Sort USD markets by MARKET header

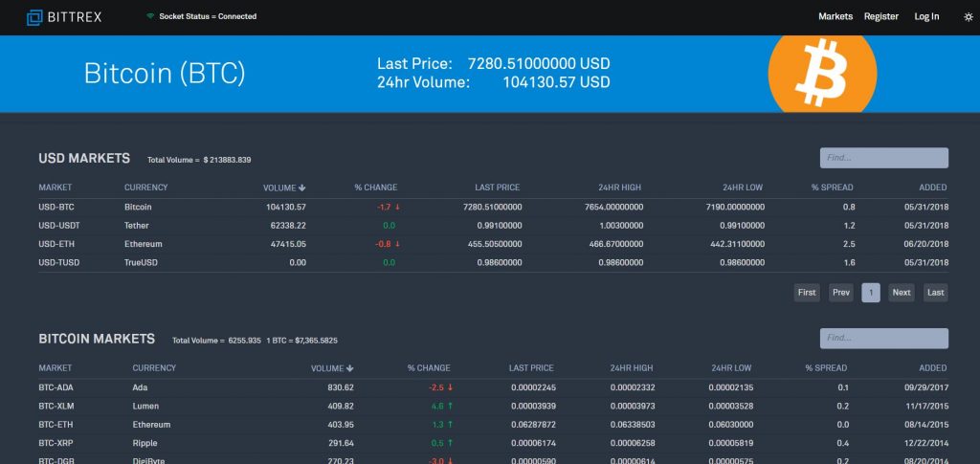55,188
